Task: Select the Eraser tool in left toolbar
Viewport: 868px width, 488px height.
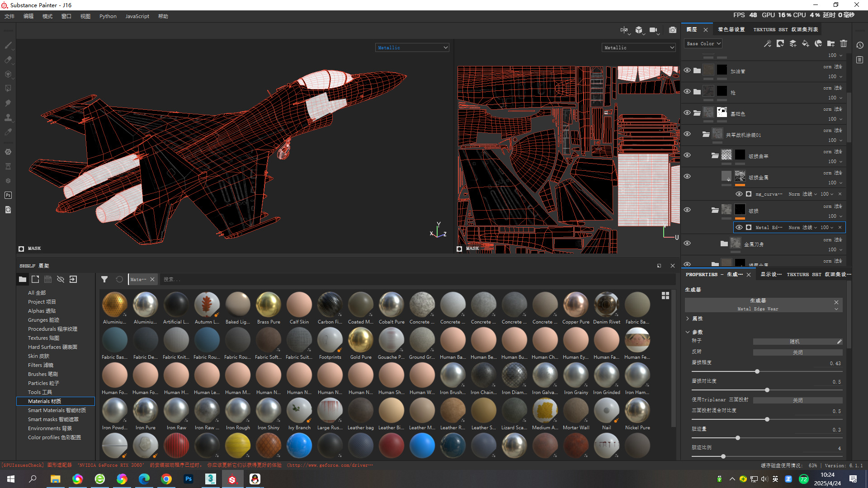Action: point(8,60)
